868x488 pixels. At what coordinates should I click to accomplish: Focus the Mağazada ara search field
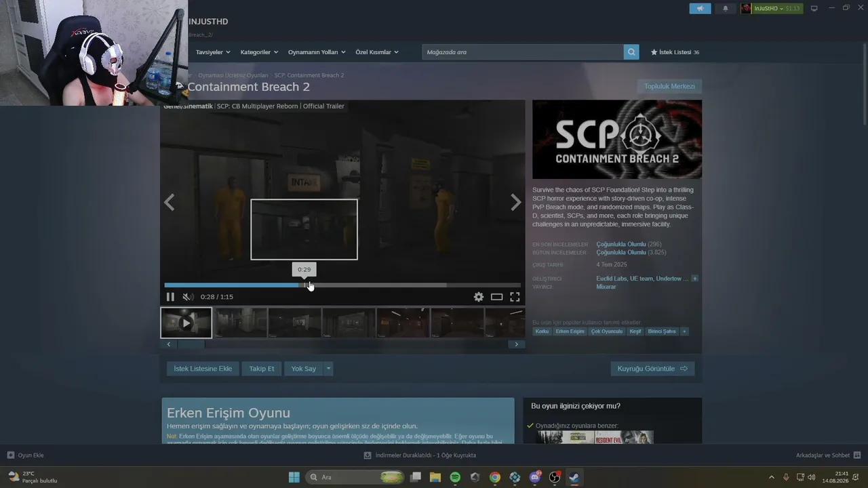[x=523, y=52]
